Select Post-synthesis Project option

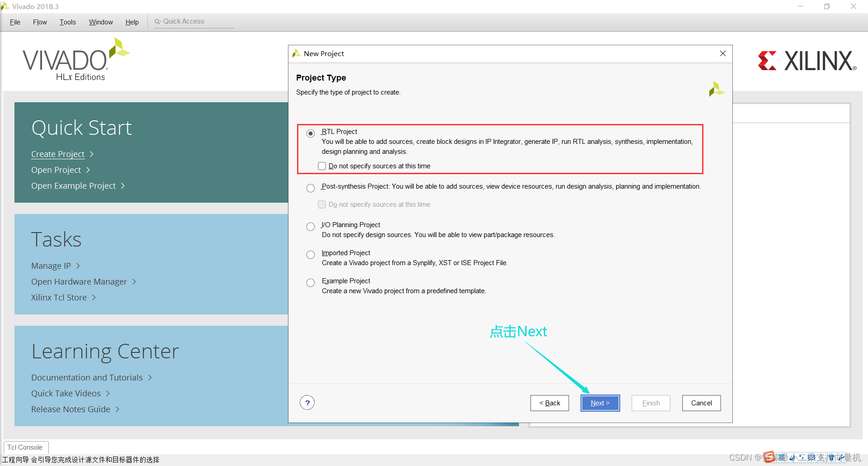tap(311, 188)
